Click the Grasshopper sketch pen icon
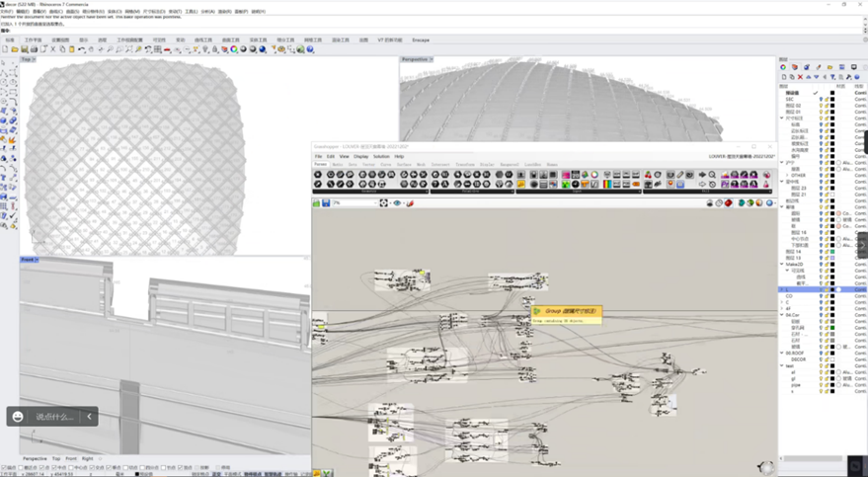This screenshot has height=477, width=868. 410,203
